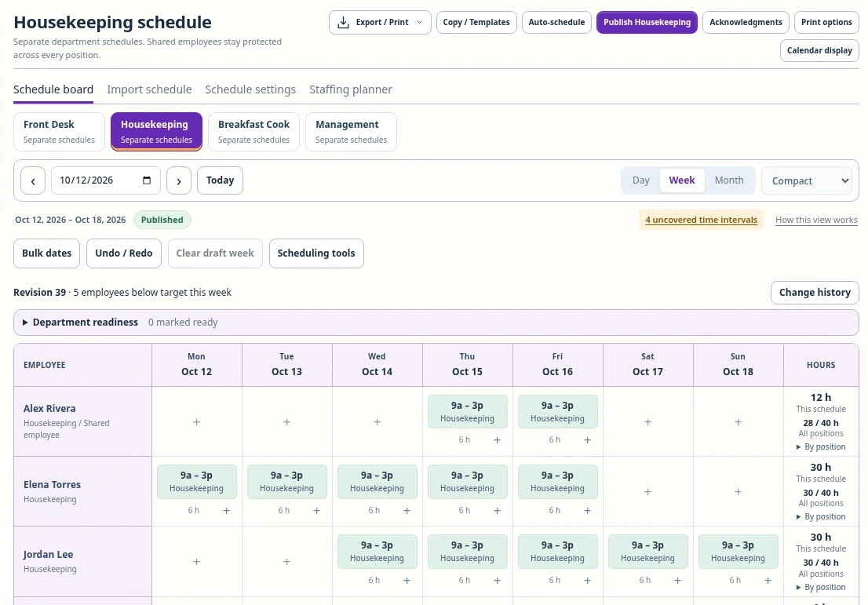Jump to Today
868x605 pixels.
(x=220, y=180)
